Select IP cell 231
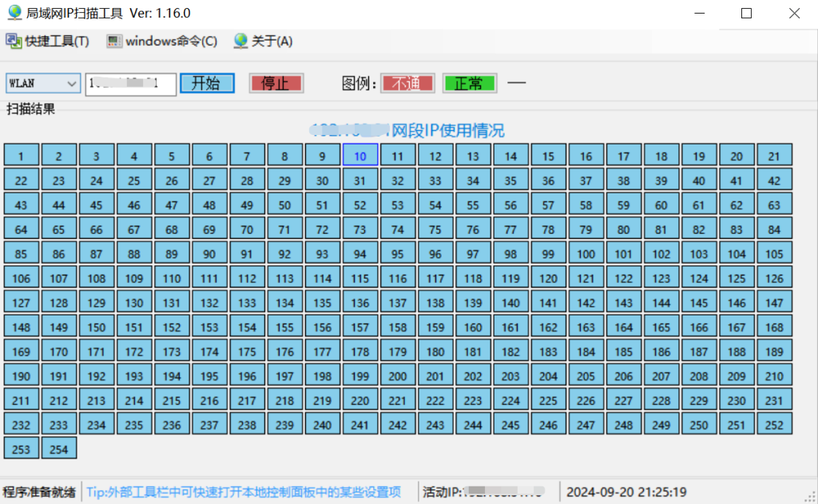Image resolution: width=818 pixels, height=504 pixels. 774,401
